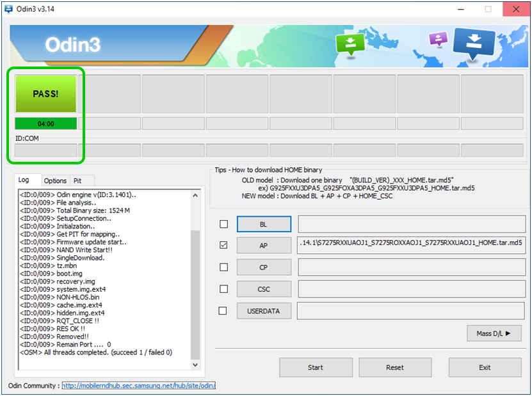The width and height of the screenshot is (532, 396).
Task: Tick the CSC checkbox
Action: click(x=223, y=289)
